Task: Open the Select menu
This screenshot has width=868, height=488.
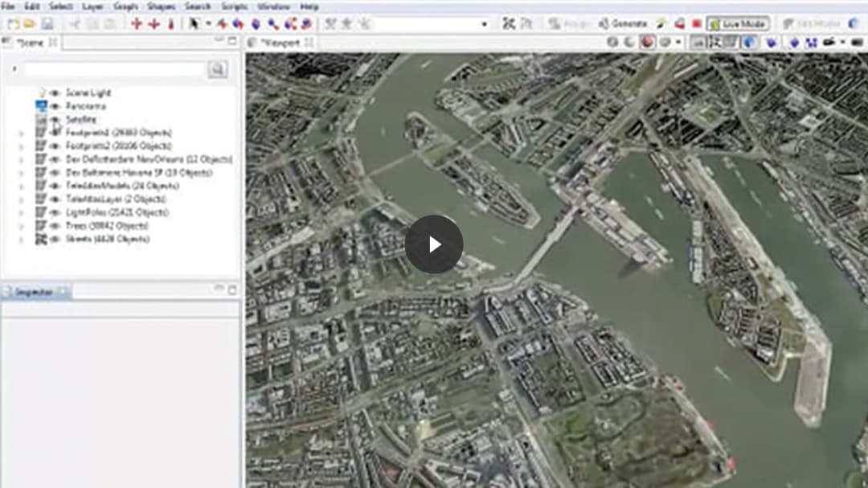Action: pos(61,6)
